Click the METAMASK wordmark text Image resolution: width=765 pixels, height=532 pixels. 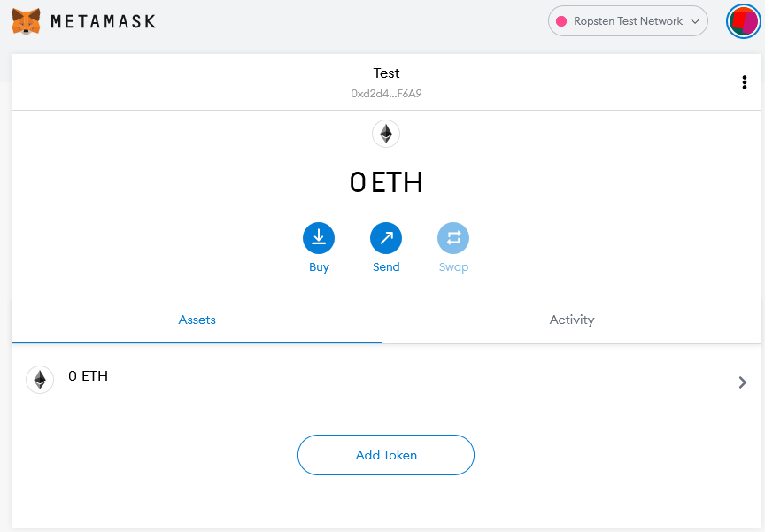[103, 21]
